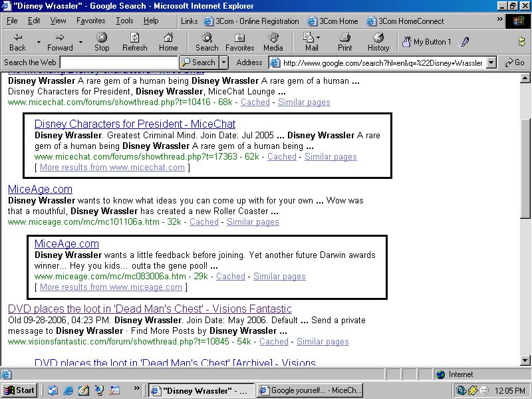Launch Internet Explorer from Quick Launch
The height and width of the screenshot is (399, 532).
click(68, 390)
